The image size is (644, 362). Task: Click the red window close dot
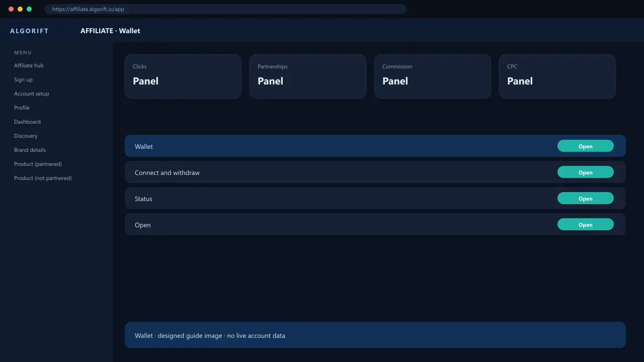tap(11, 9)
